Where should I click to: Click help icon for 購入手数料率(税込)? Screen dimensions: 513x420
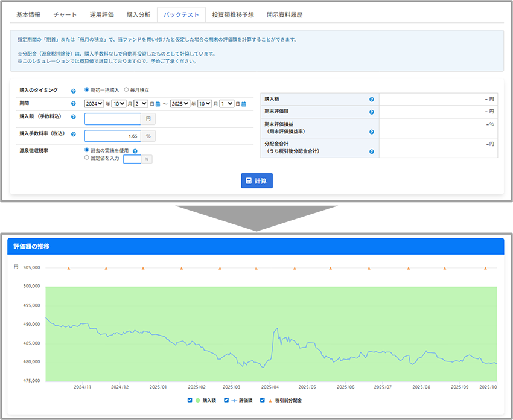pos(73,135)
